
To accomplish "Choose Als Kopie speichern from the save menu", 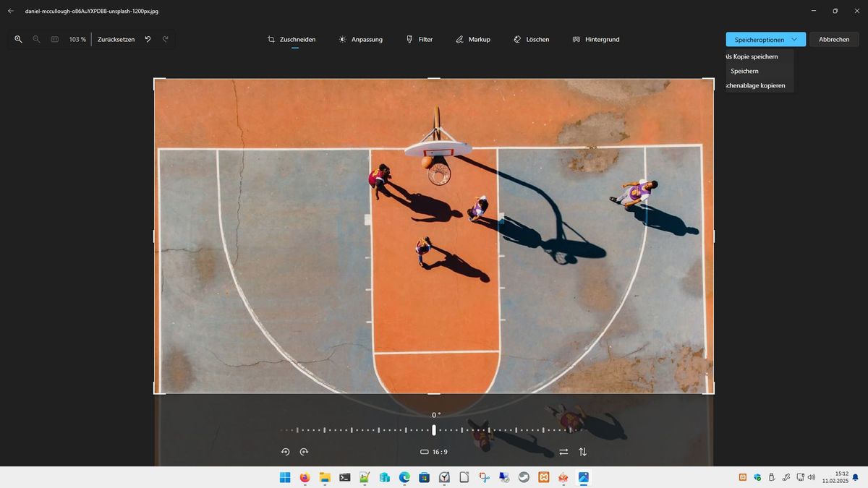I will pyautogui.click(x=752, y=56).
